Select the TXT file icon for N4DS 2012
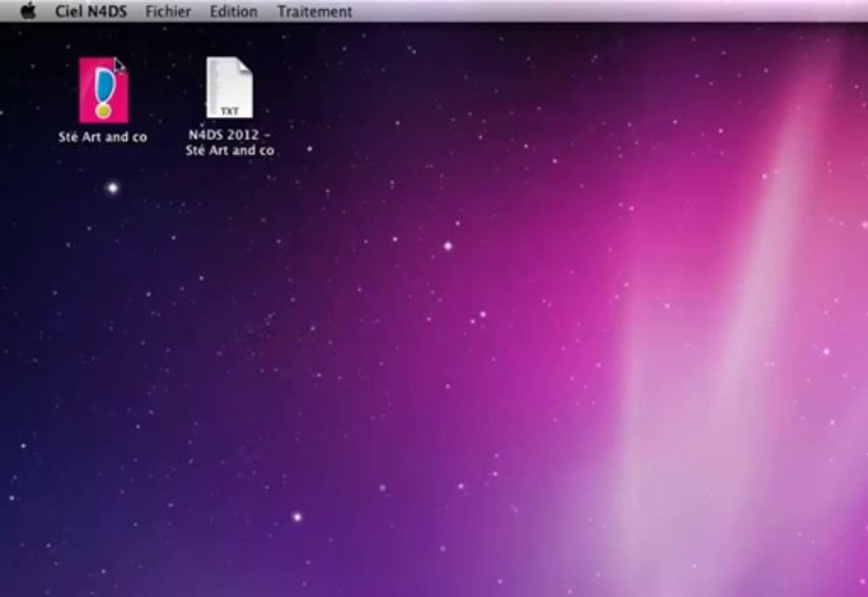The image size is (868, 597). point(230,88)
